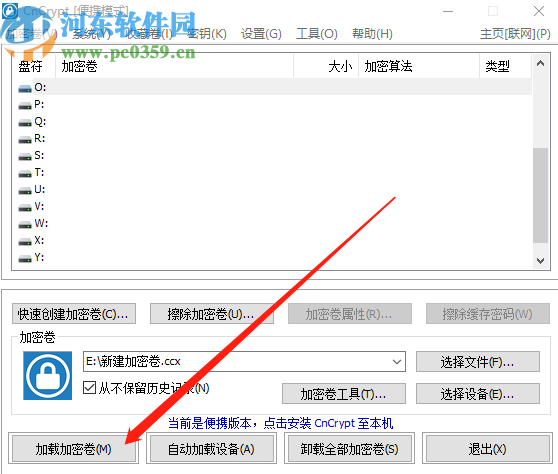Select the S: drive letter text

pos(39,156)
